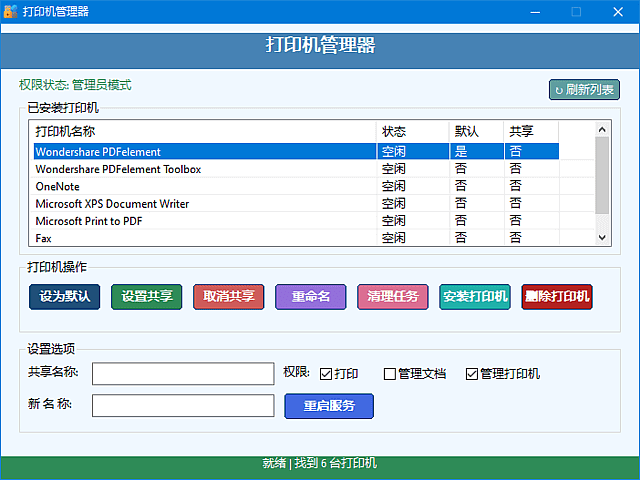
Task: Click the 设为默认 button
Action: [x=65, y=297]
